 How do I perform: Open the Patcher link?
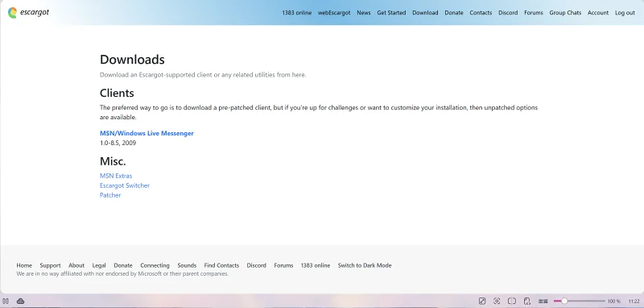(x=110, y=195)
